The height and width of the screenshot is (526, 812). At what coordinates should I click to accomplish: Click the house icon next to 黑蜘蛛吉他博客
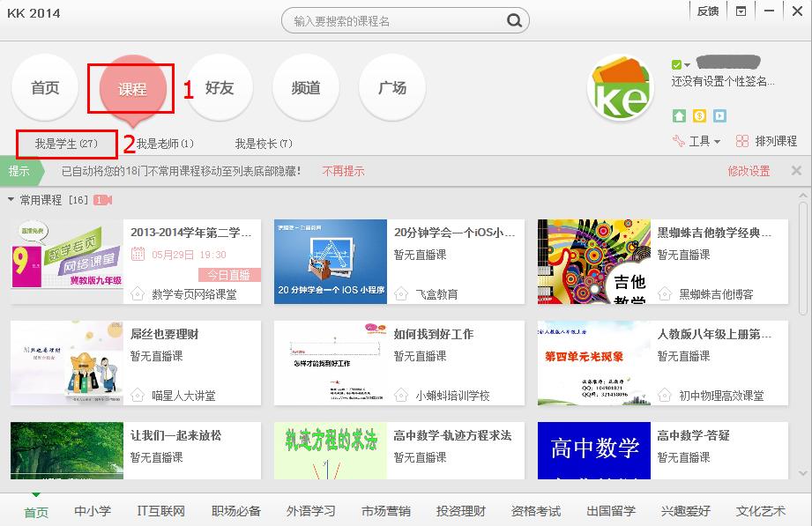coord(665,294)
